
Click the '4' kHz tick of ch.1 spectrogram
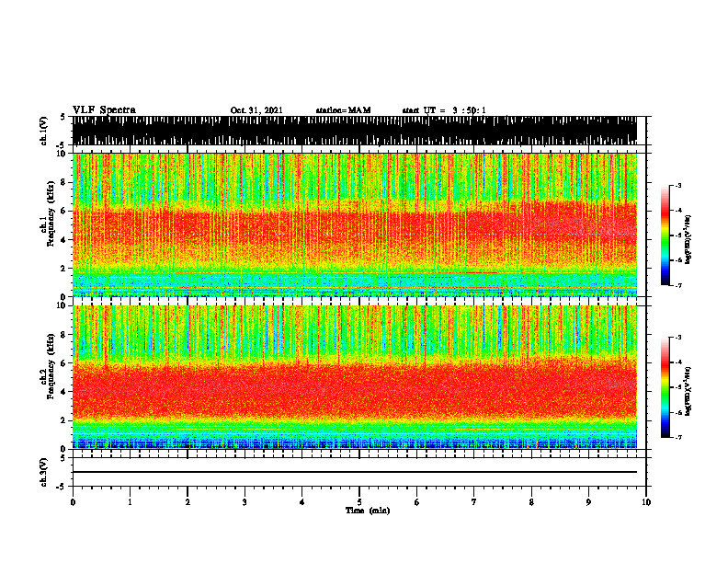click(x=64, y=240)
